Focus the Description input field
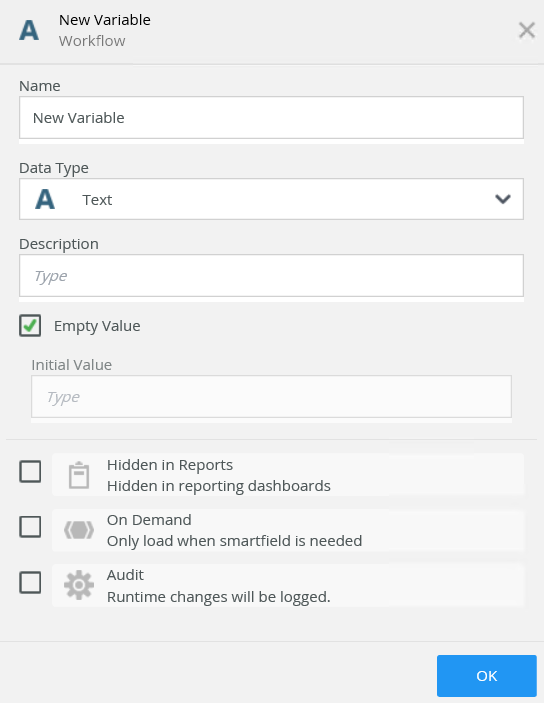This screenshot has width=544, height=703. point(271,276)
